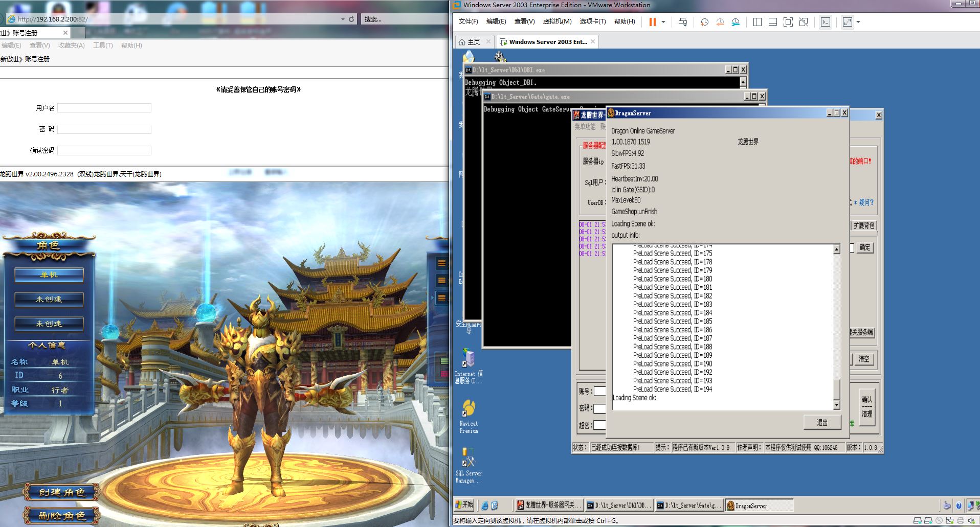Open VMware 编辑(E) menu
Image resolution: width=980 pixels, height=527 pixels.
coord(496,21)
